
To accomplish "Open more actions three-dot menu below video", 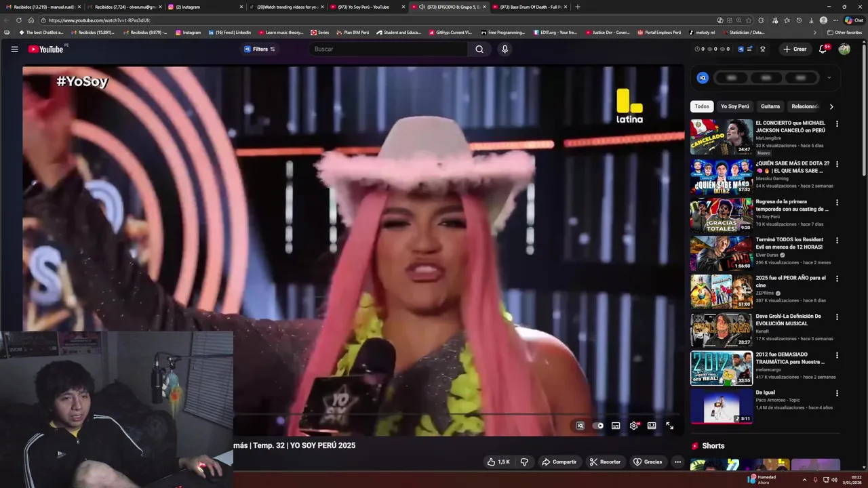I will [x=677, y=462].
